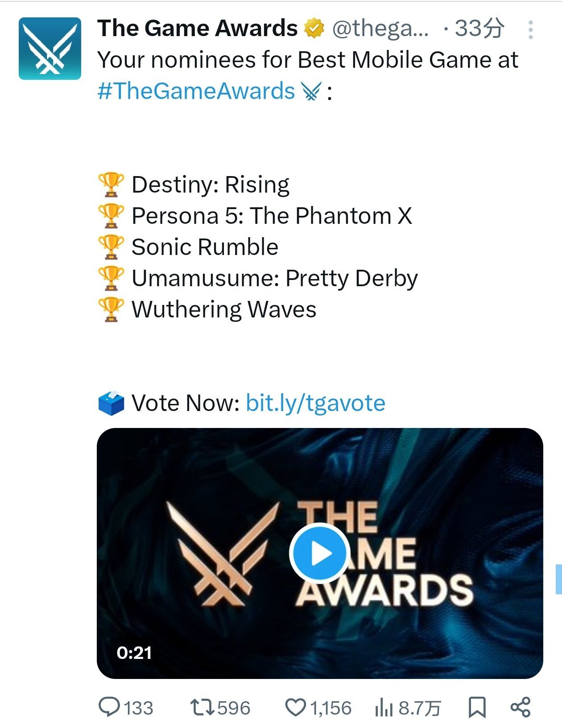Screen dimensions: 562x728
Task: Like the tweet with heart icon
Action: 295,707
